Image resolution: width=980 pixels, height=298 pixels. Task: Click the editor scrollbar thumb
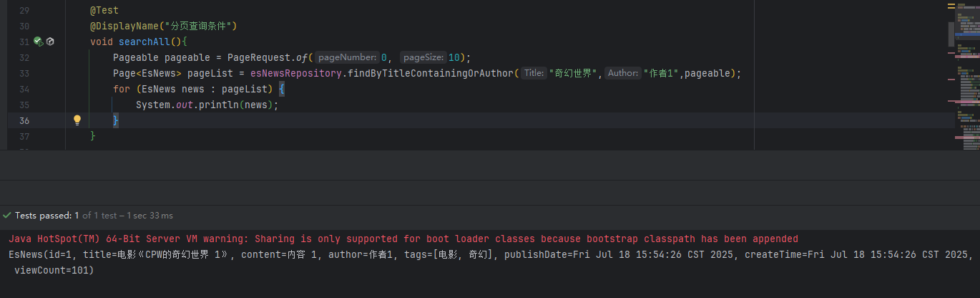952,34
